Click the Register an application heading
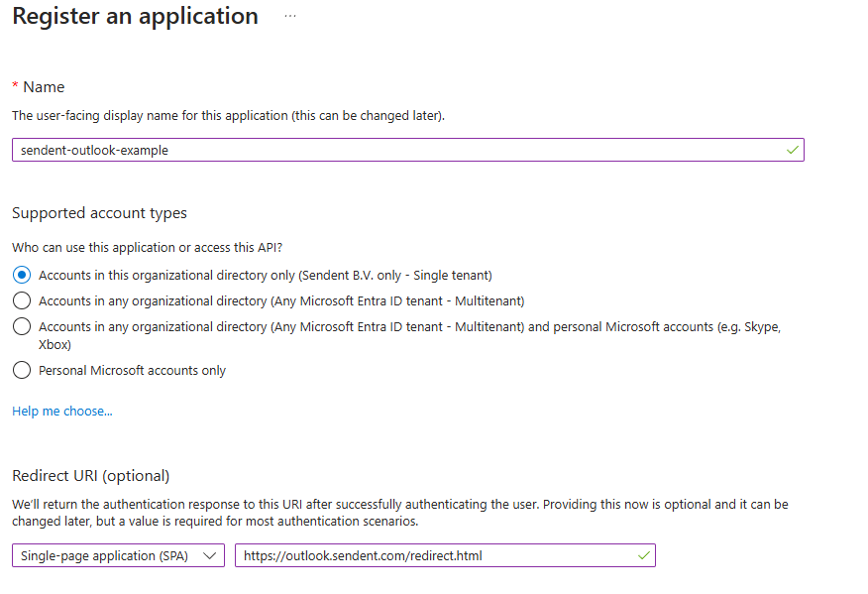 (x=135, y=17)
